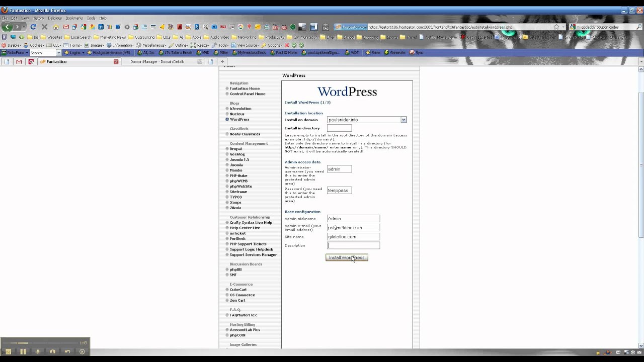Open Fantastico Home link

tap(245, 88)
